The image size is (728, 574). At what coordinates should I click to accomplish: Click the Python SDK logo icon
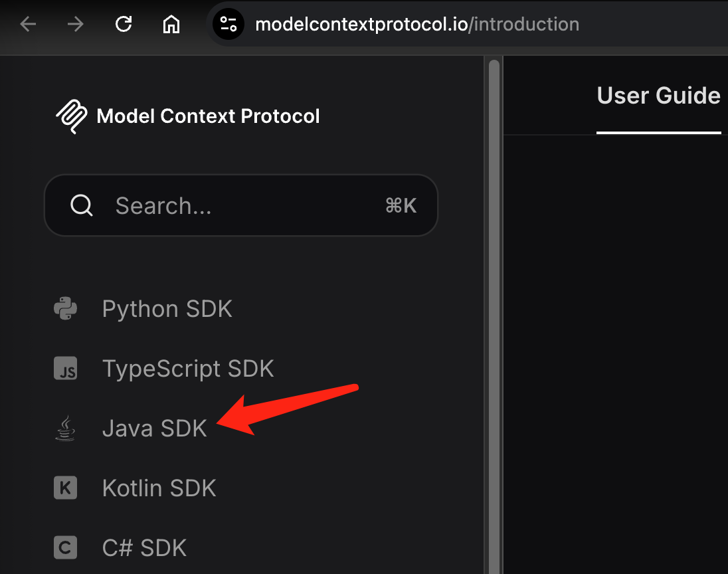click(65, 308)
